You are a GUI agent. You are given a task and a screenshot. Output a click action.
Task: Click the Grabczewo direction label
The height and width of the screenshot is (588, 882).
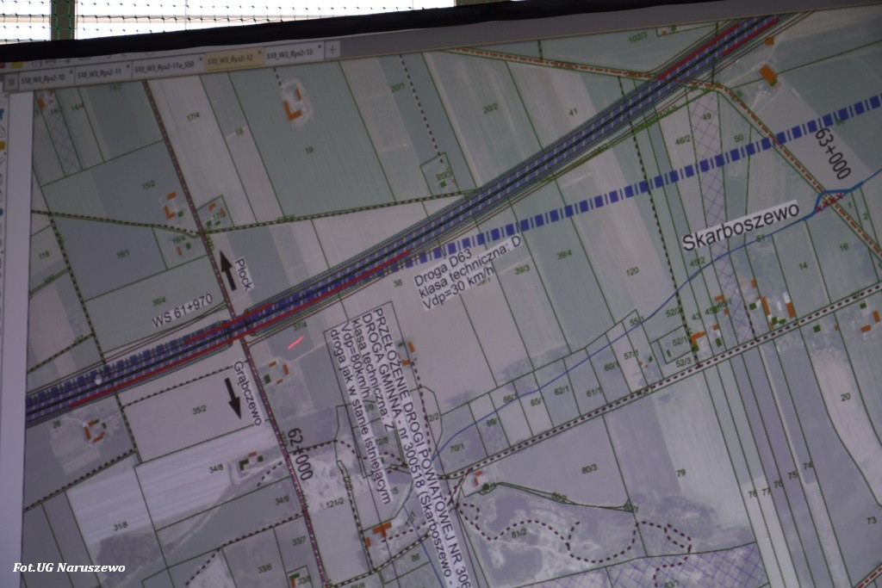pyautogui.click(x=248, y=393)
